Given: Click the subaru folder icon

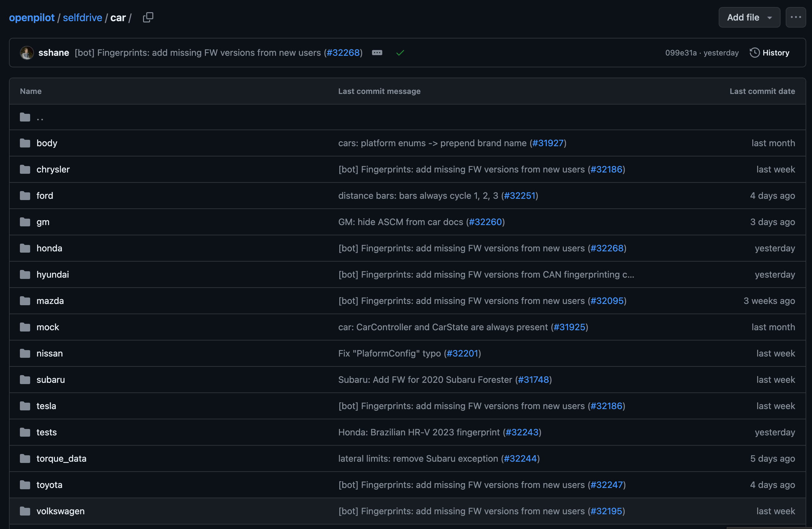Looking at the screenshot, I should (25, 379).
